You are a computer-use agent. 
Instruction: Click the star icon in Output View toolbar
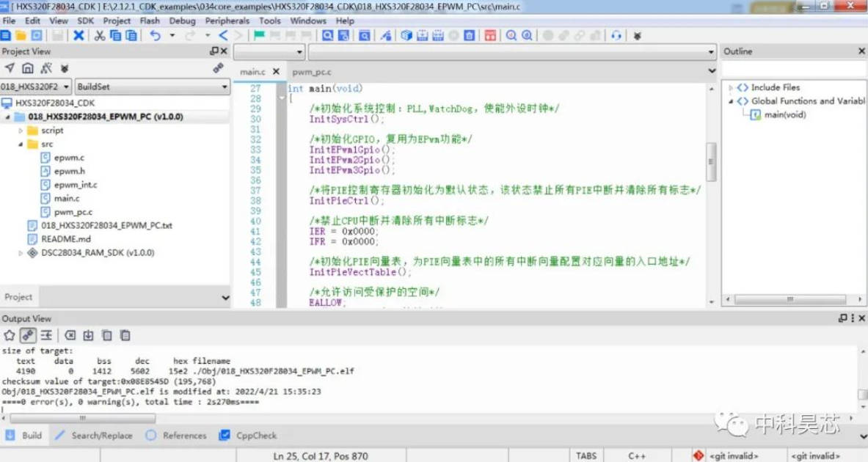coord(10,335)
